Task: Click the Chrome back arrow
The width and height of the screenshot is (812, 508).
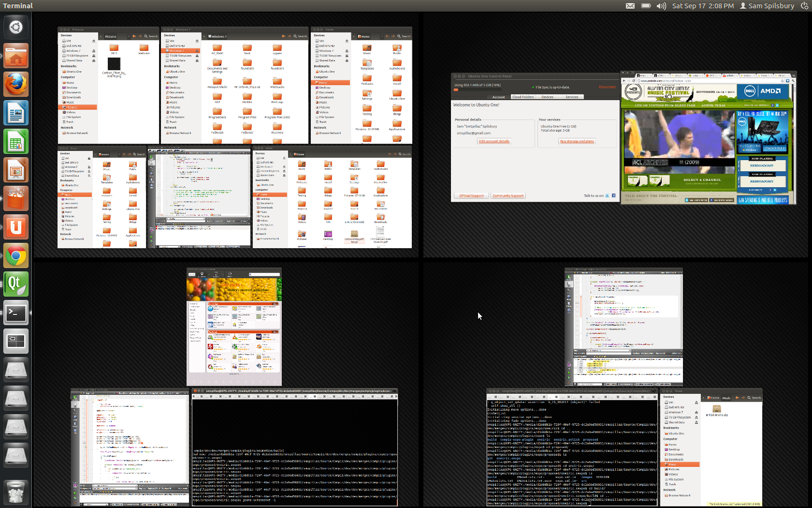Action: point(624,81)
